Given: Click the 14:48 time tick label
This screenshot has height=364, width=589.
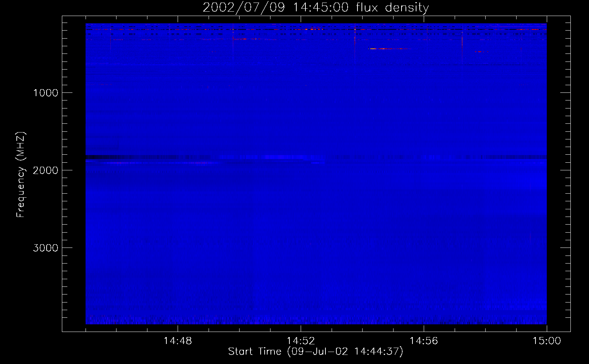Looking at the screenshot, I should tap(178, 341).
